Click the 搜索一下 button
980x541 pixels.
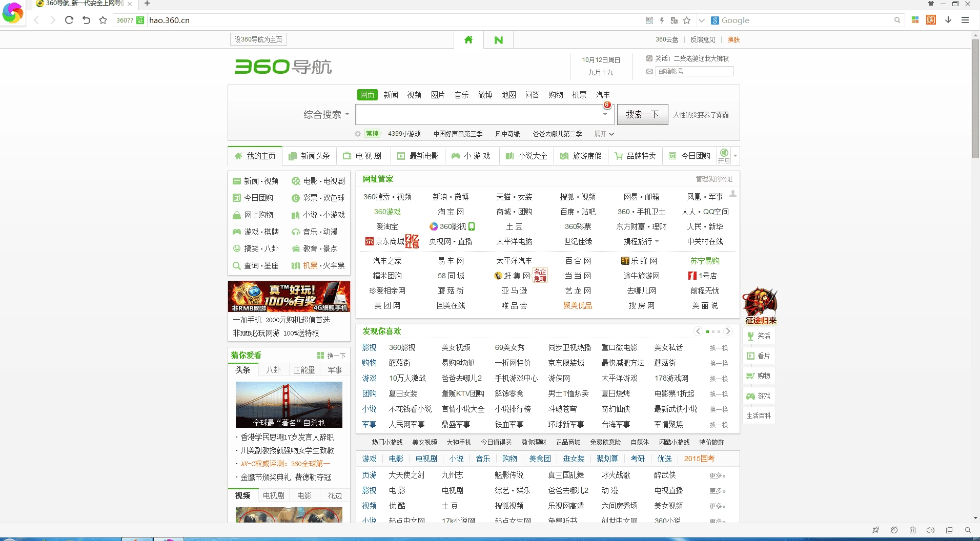[x=642, y=114]
